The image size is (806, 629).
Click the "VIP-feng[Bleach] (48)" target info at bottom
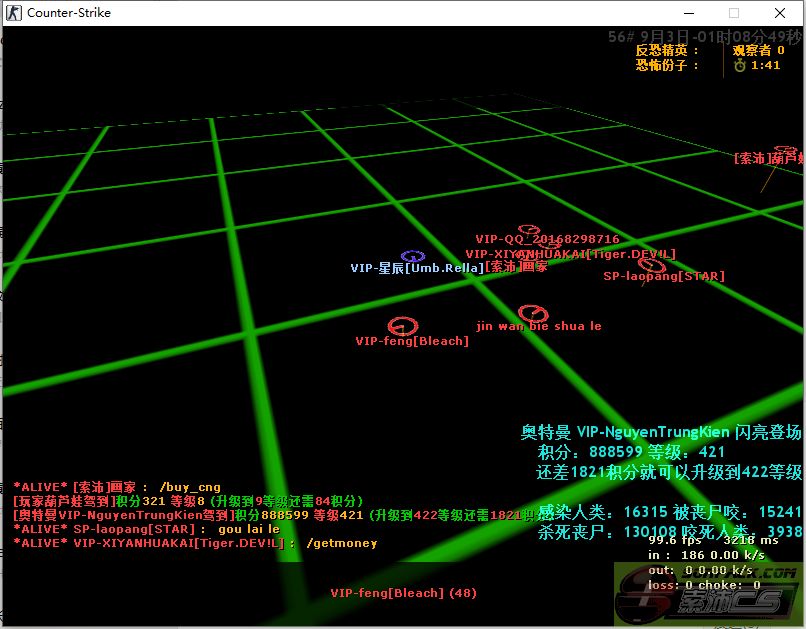click(404, 593)
